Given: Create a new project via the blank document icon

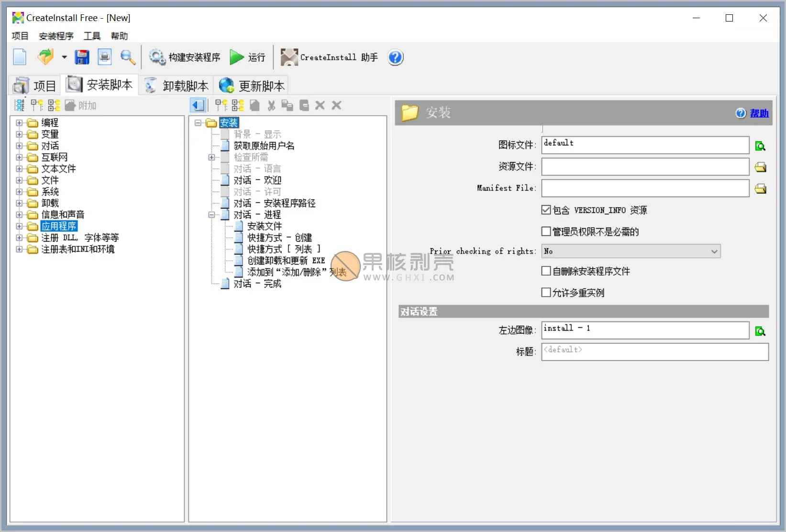Looking at the screenshot, I should 19,56.
